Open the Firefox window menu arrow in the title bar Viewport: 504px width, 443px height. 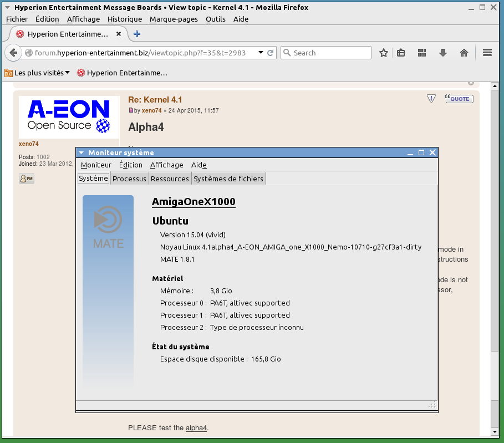coord(7,8)
